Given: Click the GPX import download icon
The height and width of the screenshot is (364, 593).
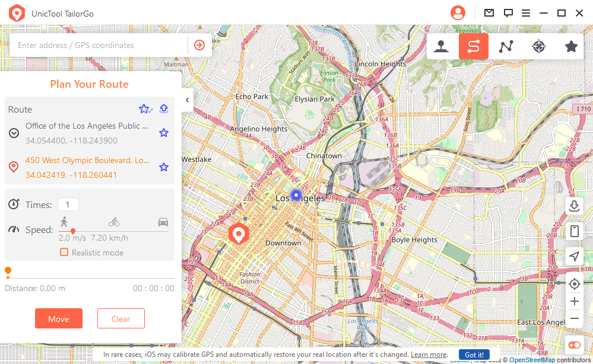Looking at the screenshot, I should pos(574,206).
